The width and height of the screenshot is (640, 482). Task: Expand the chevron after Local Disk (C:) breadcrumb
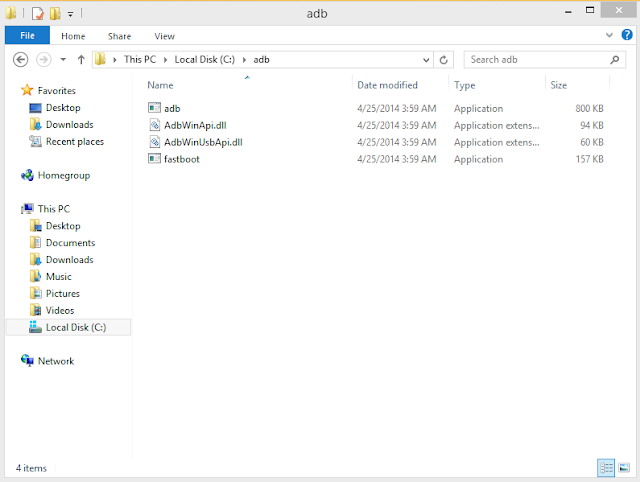pos(244,60)
